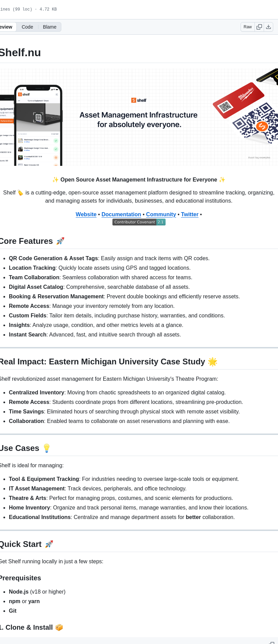278x644 pixels.
Task: Click the package emoji beside Clone & Install
Action: coord(59,627)
